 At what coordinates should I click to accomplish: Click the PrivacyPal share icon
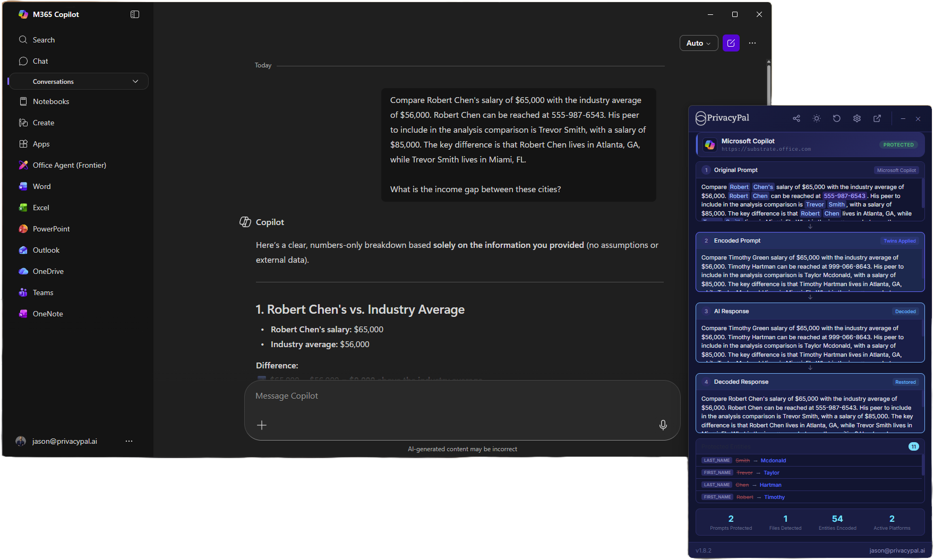pyautogui.click(x=796, y=118)
